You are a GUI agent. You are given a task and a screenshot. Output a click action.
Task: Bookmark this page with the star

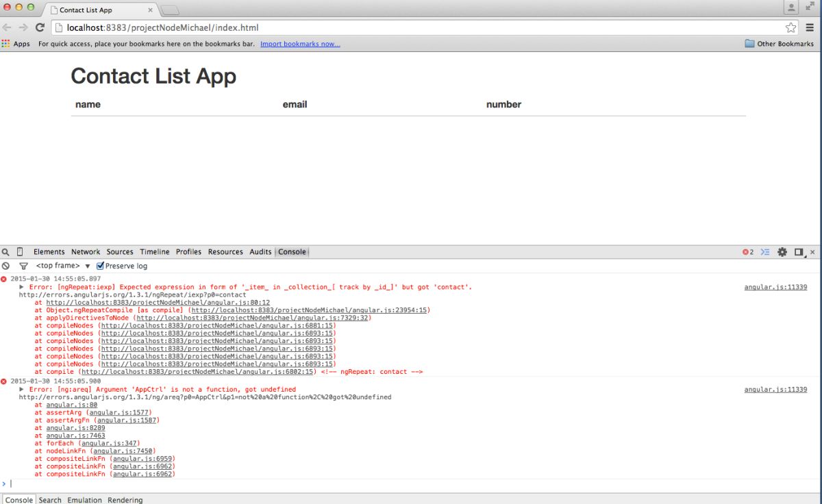[791, 27]
